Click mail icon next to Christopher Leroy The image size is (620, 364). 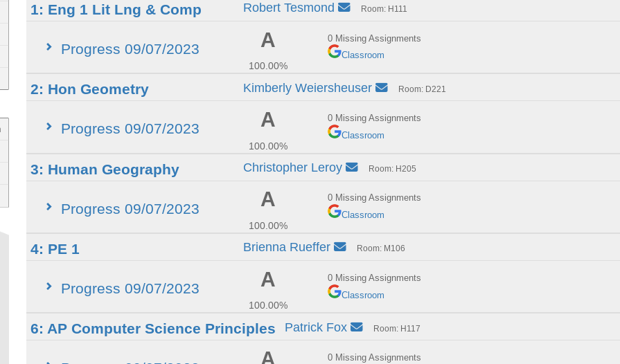coord(351,167)
